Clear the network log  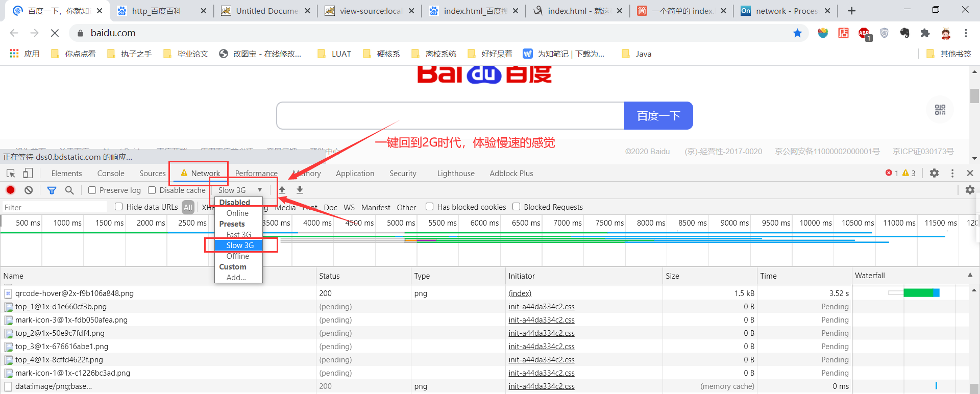(x=29, y=190)
